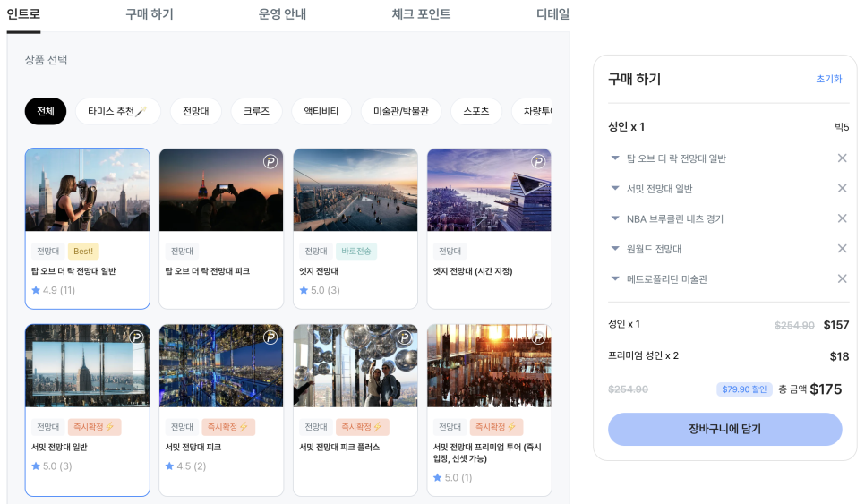The height and width of the screenshot is (504, 865).
Task: Click P badge on 서밋 전망대 피크 image
Action: point(270,337)
